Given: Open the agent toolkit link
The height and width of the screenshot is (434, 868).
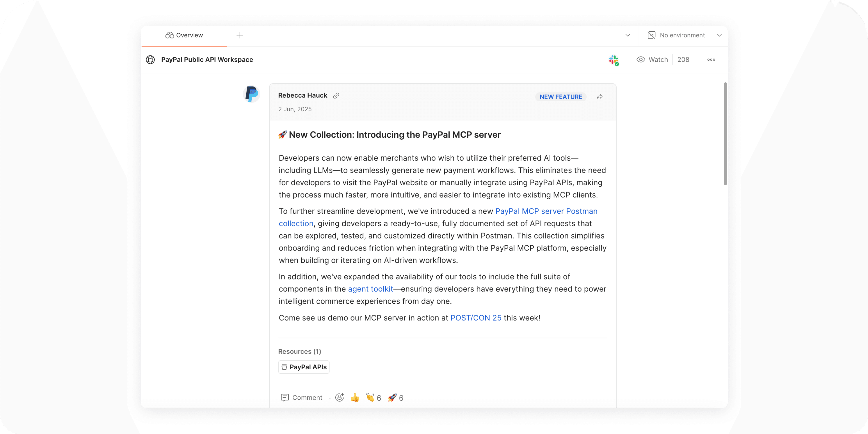Looking at the screenshot, I should pyautogui.click(x=370, y=289).
